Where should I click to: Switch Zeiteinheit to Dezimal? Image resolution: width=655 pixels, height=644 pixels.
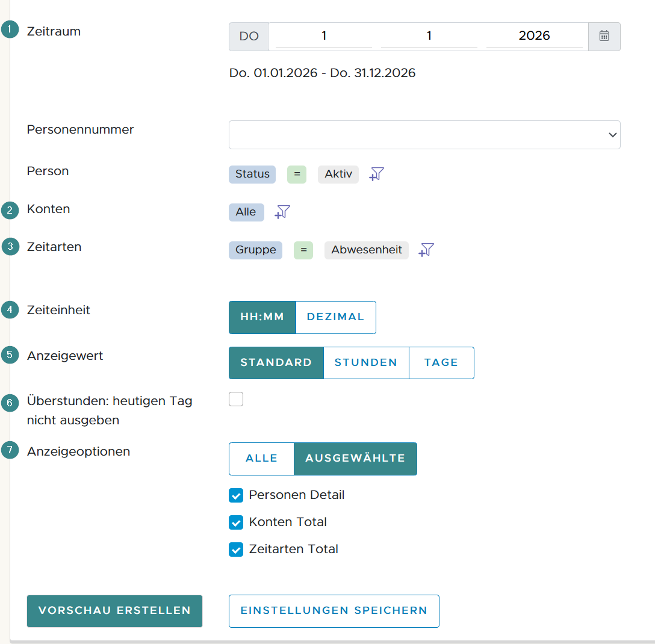336,317
